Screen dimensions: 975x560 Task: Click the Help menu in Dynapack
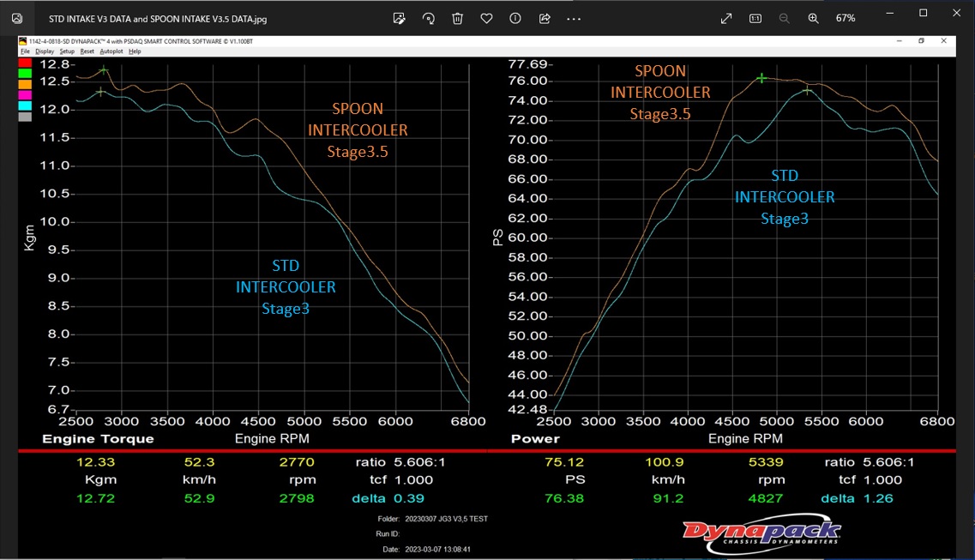click(x=135, y=51)
